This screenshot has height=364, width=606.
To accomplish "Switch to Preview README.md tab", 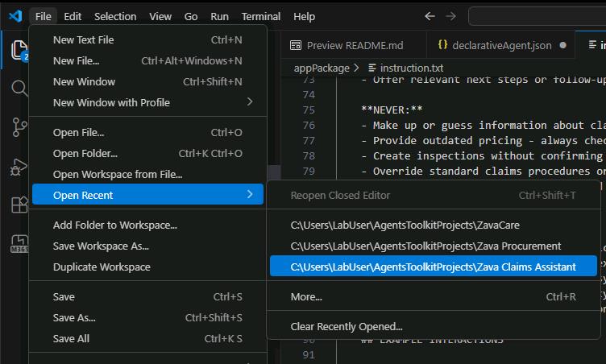I will click(353, 45).
